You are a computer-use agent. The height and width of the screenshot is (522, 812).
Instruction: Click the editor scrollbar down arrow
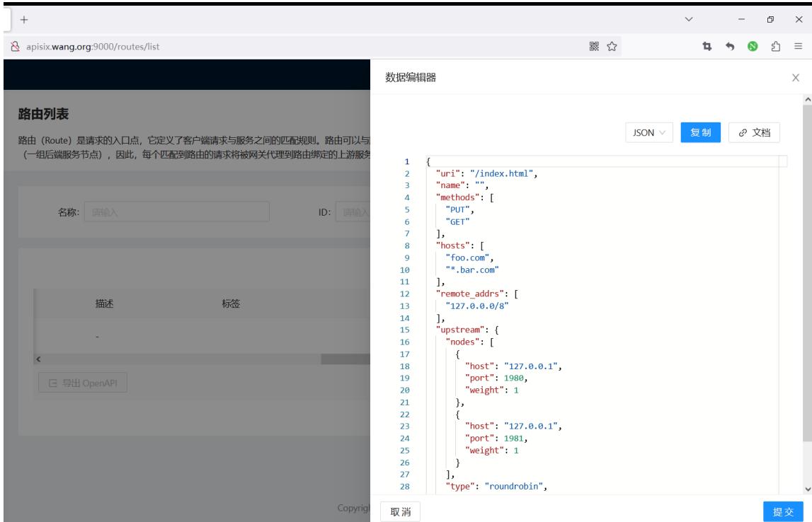point(807,489)
